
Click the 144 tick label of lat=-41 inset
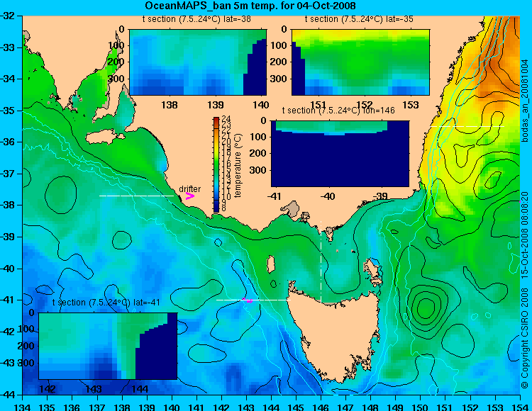coord(140,389)
